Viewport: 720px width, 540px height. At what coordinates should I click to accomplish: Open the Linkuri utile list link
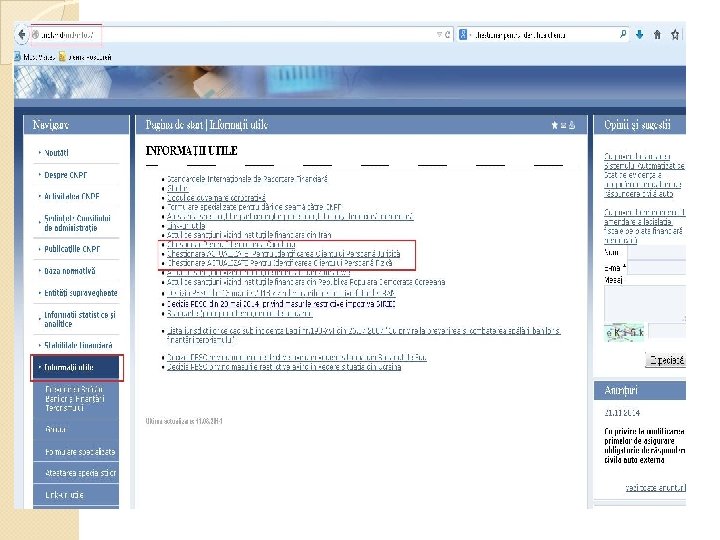pyautogui.click(x=186, y=225)
